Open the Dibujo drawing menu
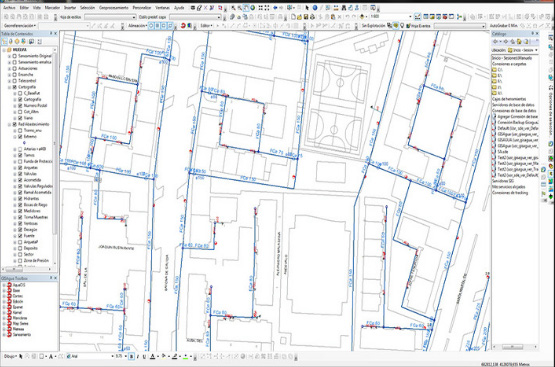Screen dimensions: 555x367 10,356
